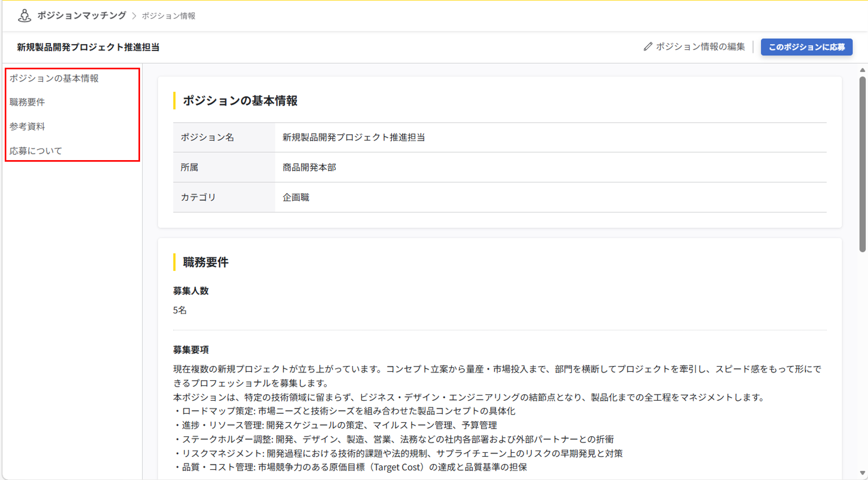Image resolution: width=868 pixels, height=480 pixels.
Task: Click the paragraph starting 現在複数の新規プロジェクト
Action: click(497, 376)
